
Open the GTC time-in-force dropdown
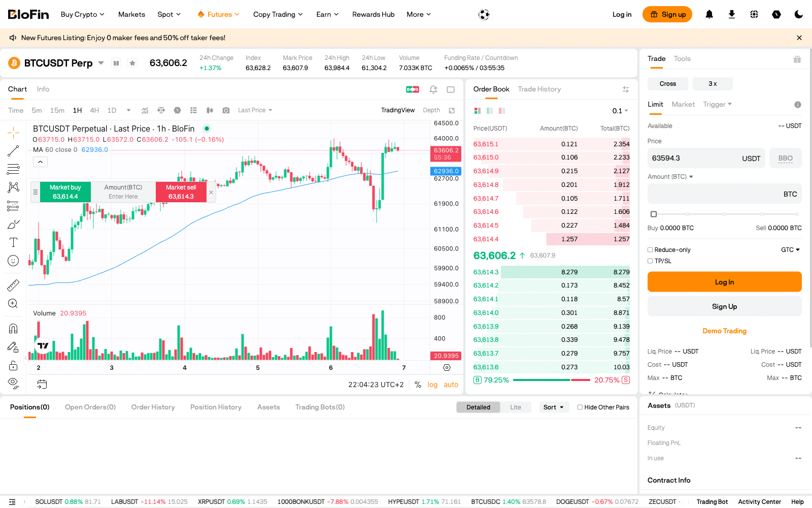tap(791, 250)
